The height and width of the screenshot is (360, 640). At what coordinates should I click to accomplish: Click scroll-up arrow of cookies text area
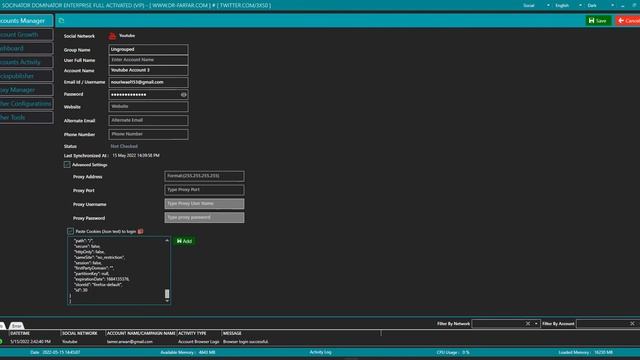[x=167, y=240]
